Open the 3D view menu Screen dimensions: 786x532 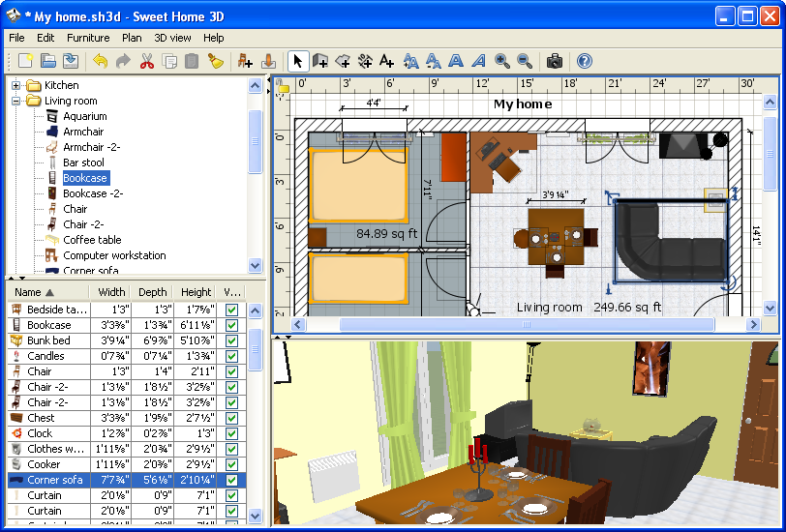click(x=173, y=38)
